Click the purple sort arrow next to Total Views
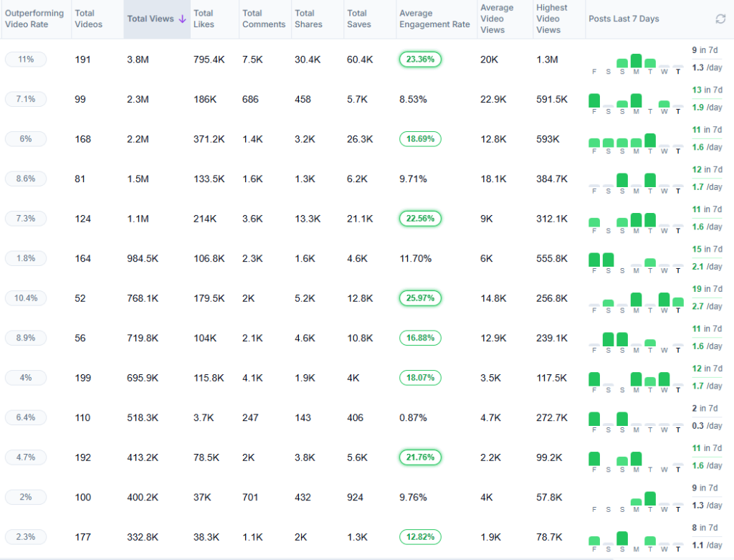 click(182, 19)
